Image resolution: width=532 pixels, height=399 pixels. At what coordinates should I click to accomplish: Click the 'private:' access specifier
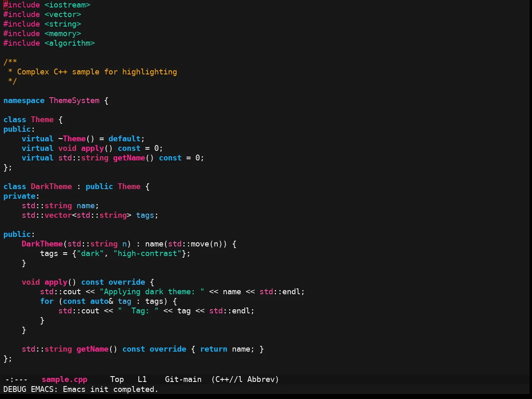(x=22, y=196)
